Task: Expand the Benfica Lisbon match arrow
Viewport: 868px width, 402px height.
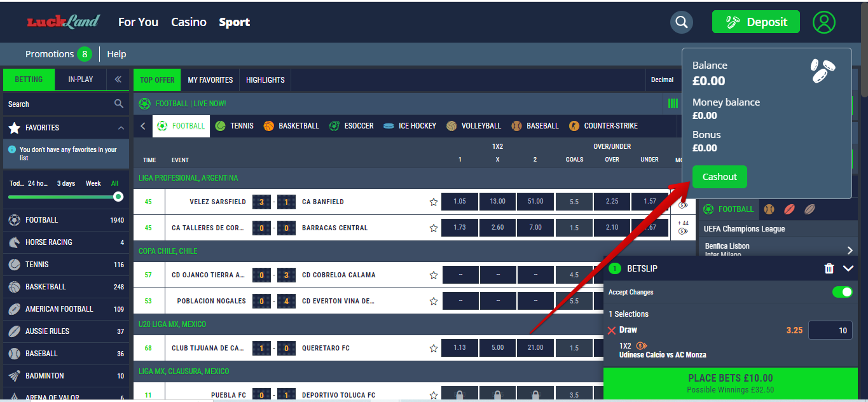Action: [850, 250]
